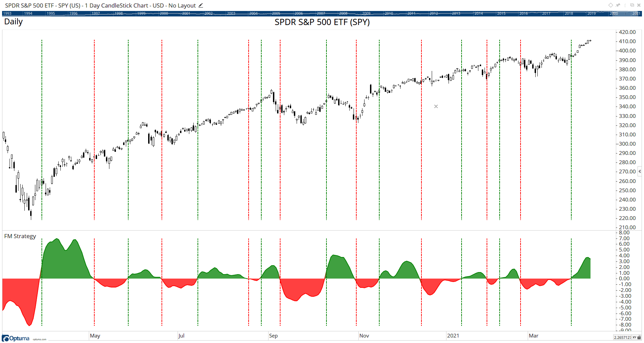This screenshot has width=644, height=343.
Task: Click the restore window icon in the header
Action: [632, 5]
